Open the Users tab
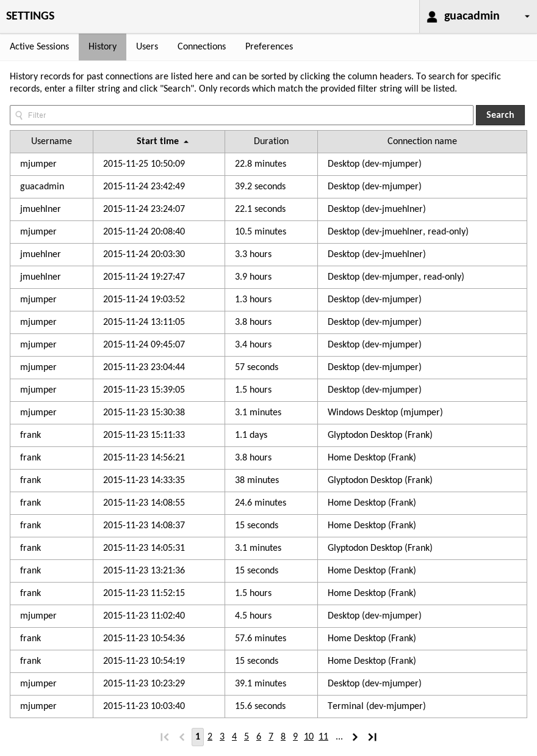The image size is (537, 756). (x=147, y=46)
